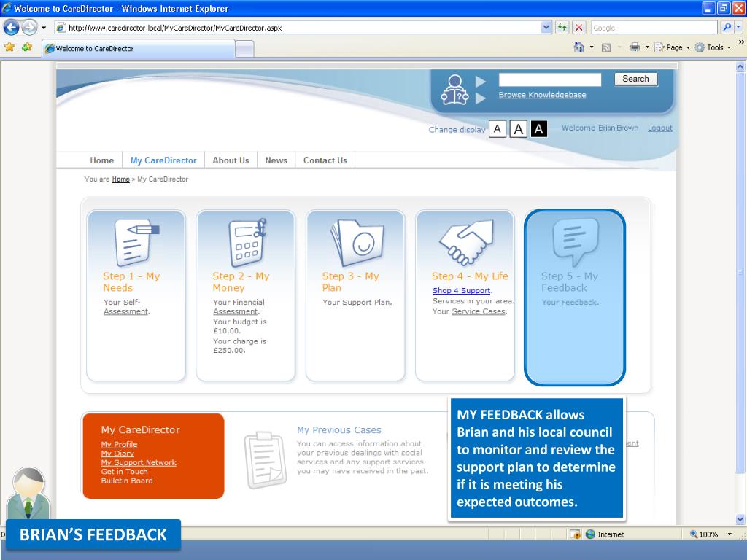
Task: Open the Self-Assessment link
Action: pos(126,307)
